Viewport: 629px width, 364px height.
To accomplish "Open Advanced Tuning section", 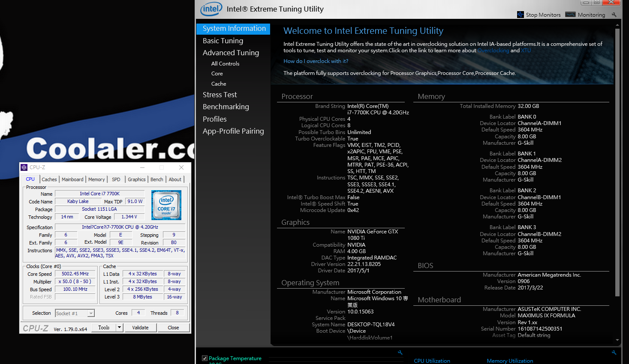I will (x=231, y=53).
